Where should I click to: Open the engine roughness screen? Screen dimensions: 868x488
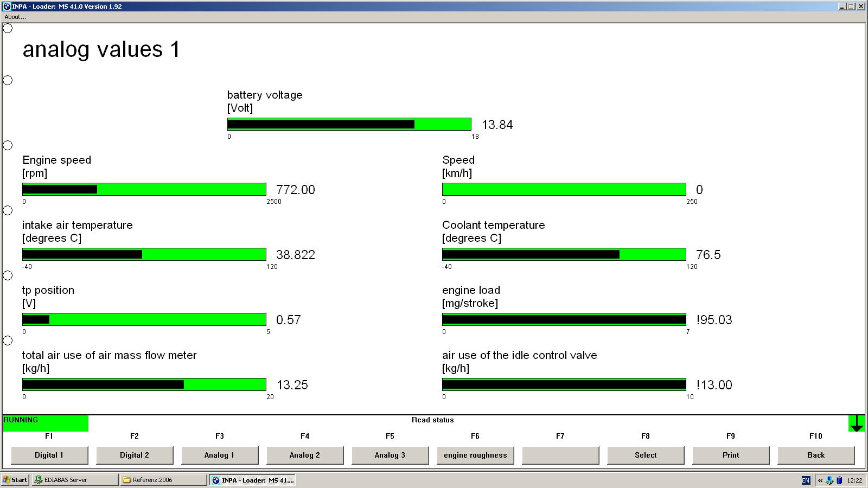[x=475, y=455]
